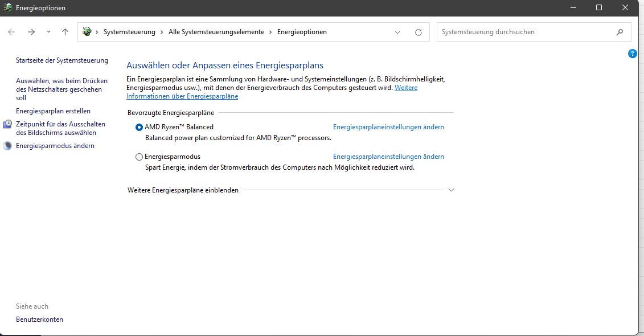Viewport: 644px width, 336px height.
Task: Click heading Auswählen oder Anpassen eines Energiesparplans
Action: click(x=225, y=65)
